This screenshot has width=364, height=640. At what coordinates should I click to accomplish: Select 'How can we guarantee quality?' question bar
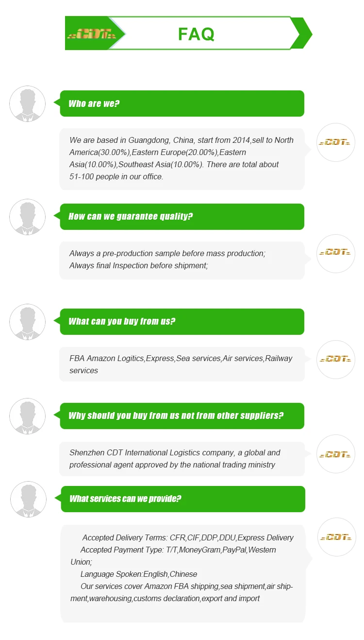pos(182,217)
